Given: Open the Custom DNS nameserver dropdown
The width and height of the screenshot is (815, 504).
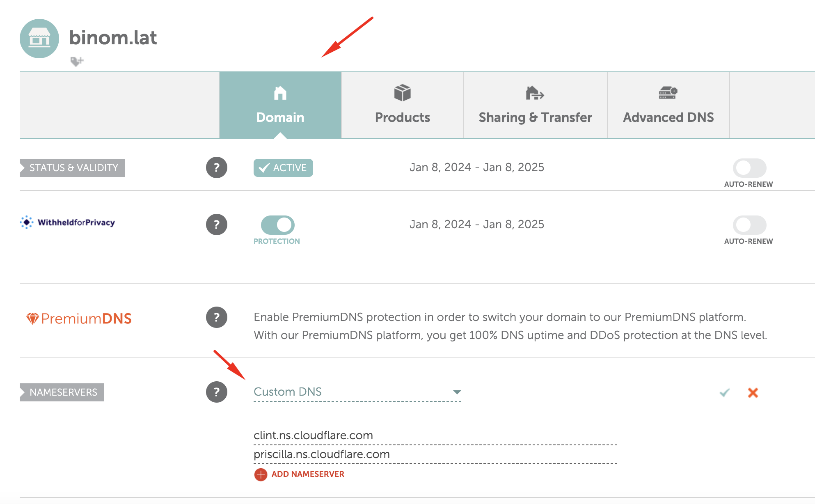Looking at the screenshot, I should click(357, 392).
